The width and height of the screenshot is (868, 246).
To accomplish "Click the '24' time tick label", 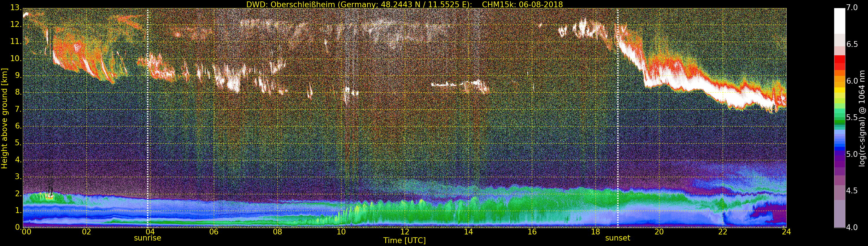I will point(786,232).
